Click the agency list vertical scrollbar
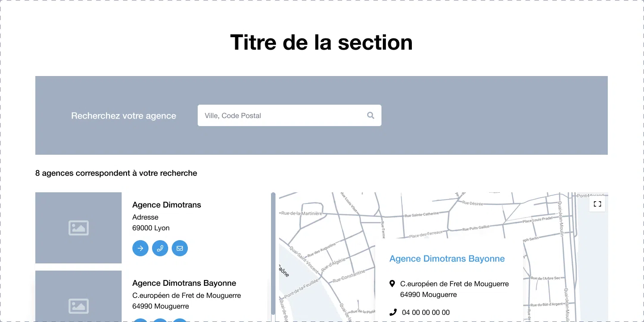This screenshot has height=322, width=644. coord(273,250)
